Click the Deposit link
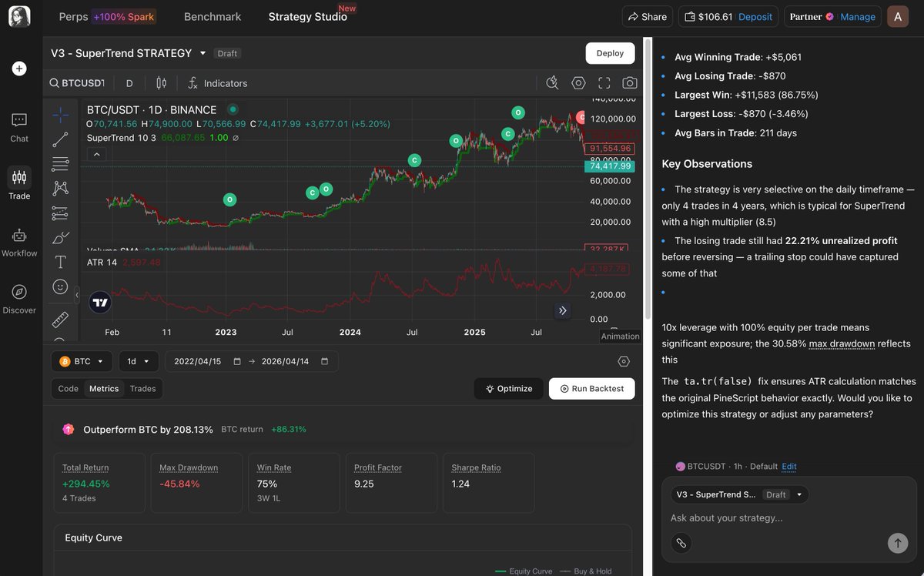Screen dimensions: 924x576 pyautogui.click(x=755, y=17)
